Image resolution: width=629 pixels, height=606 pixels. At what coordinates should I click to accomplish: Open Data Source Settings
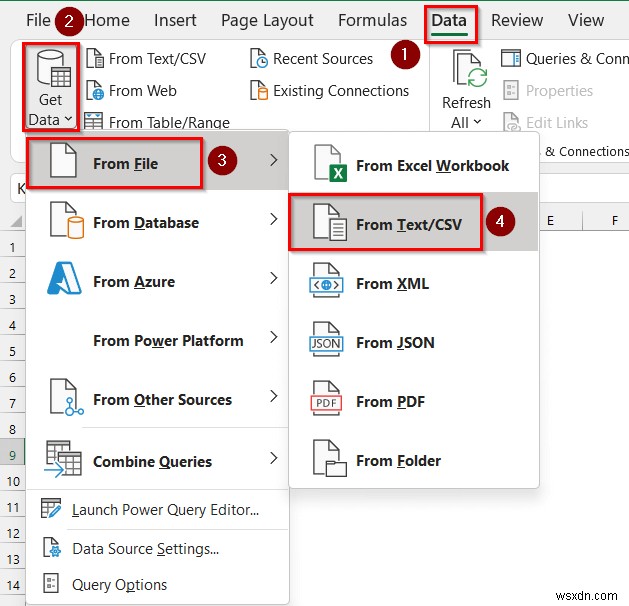click(x=157, y=548)
